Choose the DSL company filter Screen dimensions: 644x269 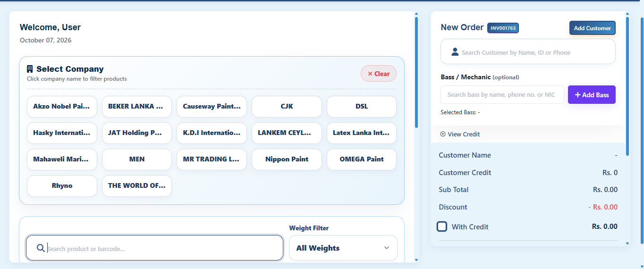[x=362, y=107]
